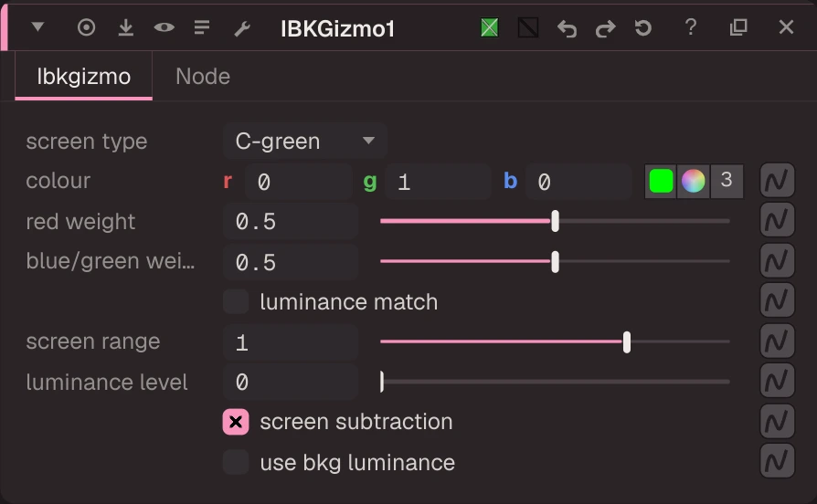This screenshot has width=817, height=504.
Task: Click the revert circular arrow icon
Action: click(x=643, y=27)
